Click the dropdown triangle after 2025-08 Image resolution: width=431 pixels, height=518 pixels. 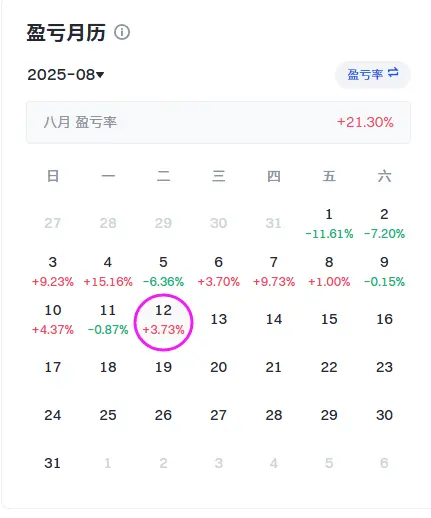coord(100,75)
